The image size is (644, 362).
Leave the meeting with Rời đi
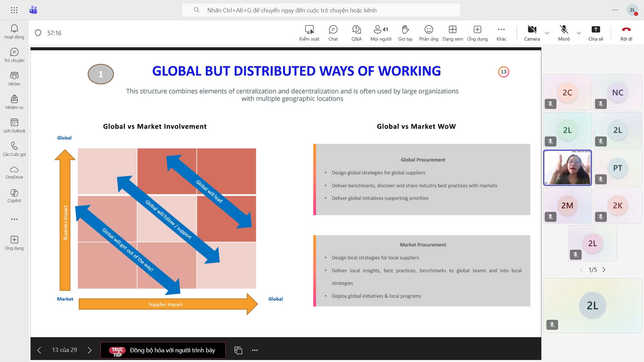point(626,33)
